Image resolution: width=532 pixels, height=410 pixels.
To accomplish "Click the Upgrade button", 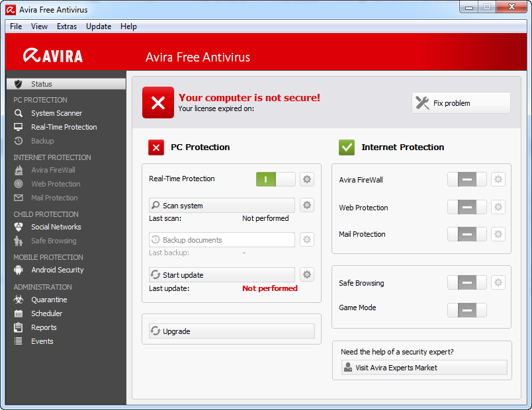I will coord(232,331).
